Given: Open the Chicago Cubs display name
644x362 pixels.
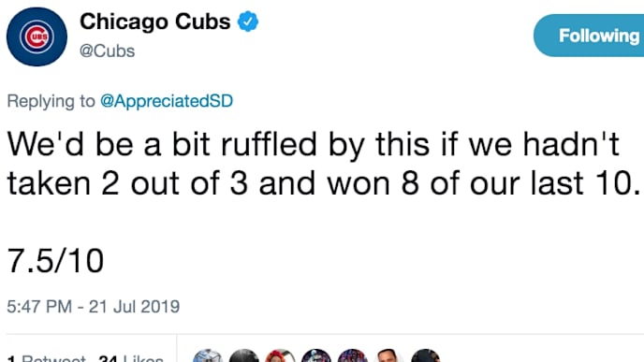Looking at the screenshot, I should pos(154,22).
